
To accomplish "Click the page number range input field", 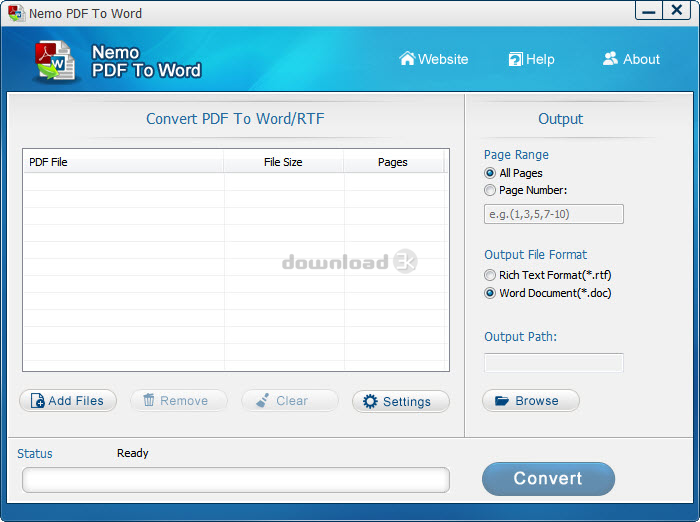I will click(554, 214).
